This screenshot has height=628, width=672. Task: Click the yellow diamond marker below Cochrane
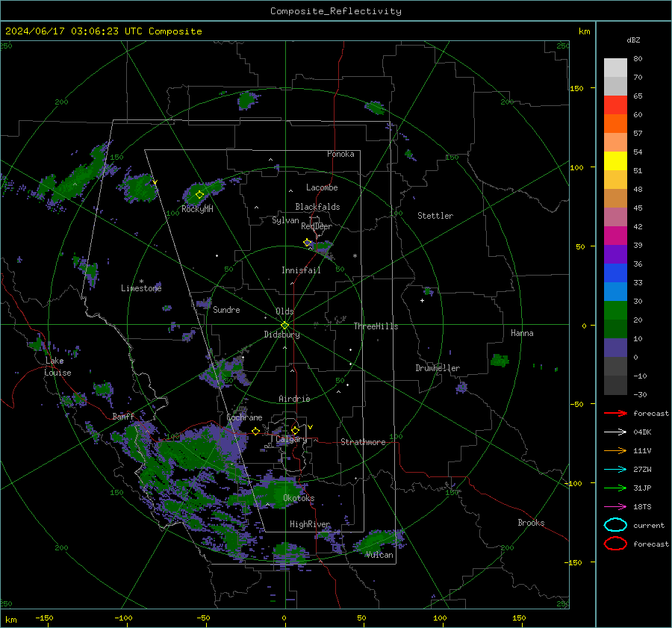tap(255, 431)
